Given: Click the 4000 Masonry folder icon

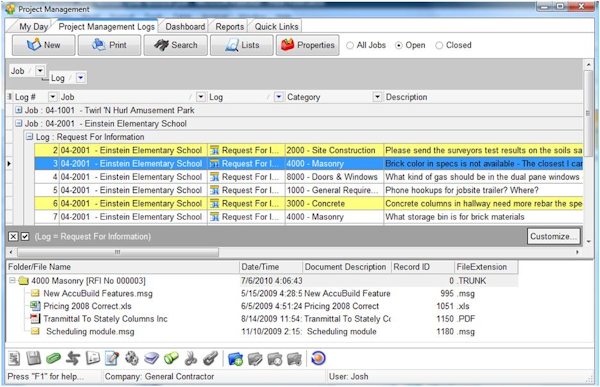Looking at the screenshot, I should point(24,281).
